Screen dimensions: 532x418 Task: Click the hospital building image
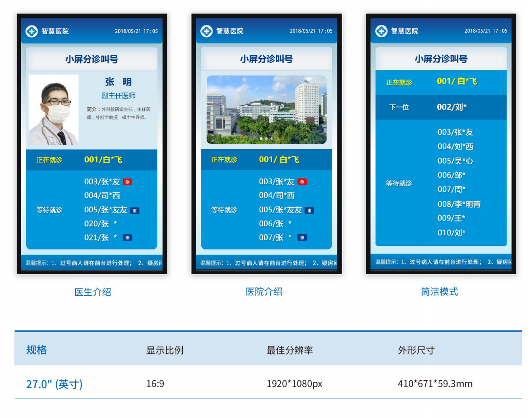tap(266, 110)
